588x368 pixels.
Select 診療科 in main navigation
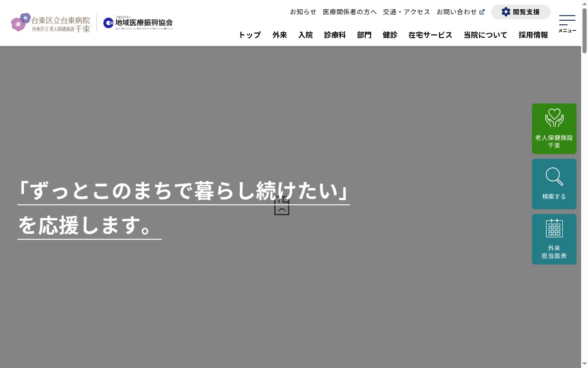pyautogui.click(x=335, y=35)
